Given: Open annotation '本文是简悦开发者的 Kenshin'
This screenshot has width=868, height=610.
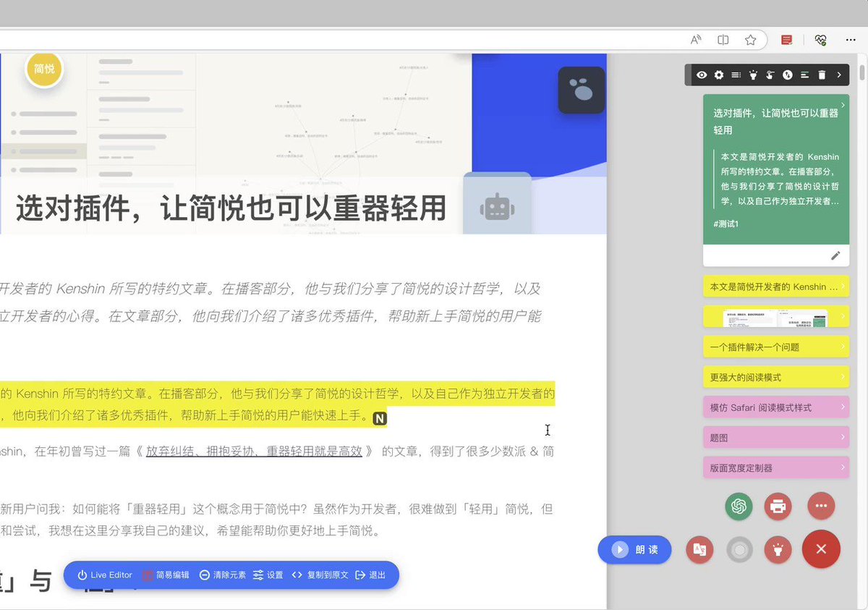Looking at the screenshot, I should tap(776, 287).
